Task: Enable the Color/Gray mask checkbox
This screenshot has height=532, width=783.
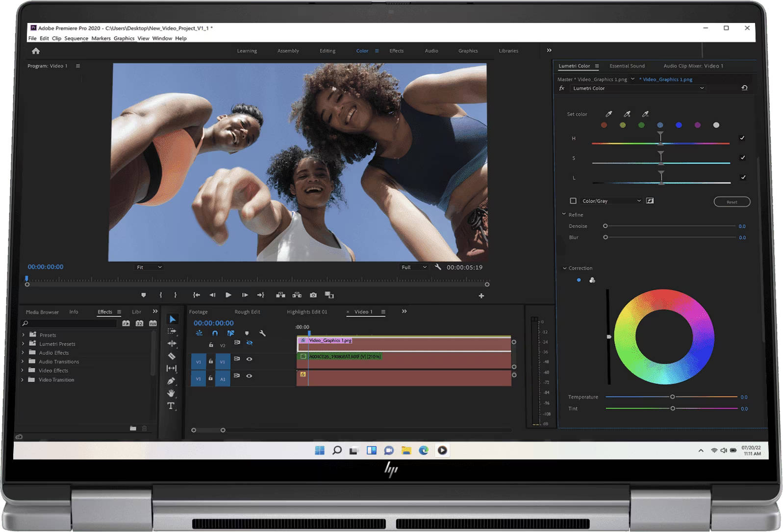Action: (573, 201)
